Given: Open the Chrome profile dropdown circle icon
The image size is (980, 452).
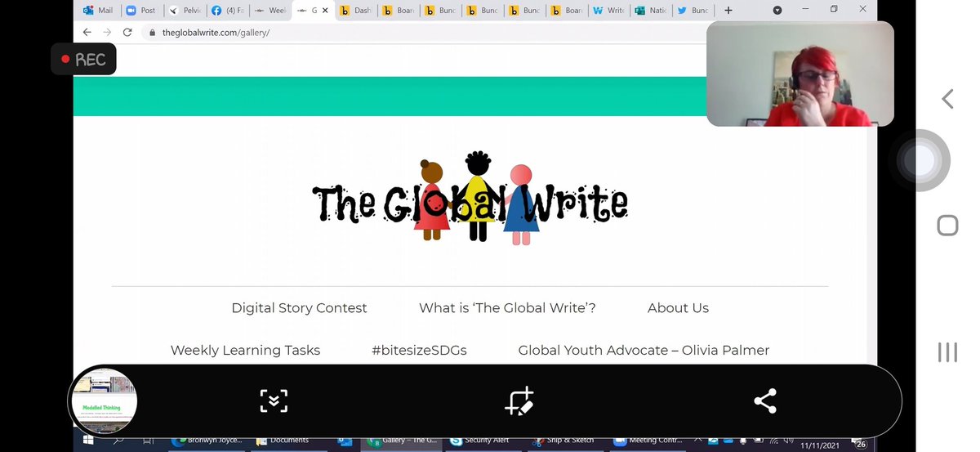Looking at the screenshot, I should tap(777, 11).
